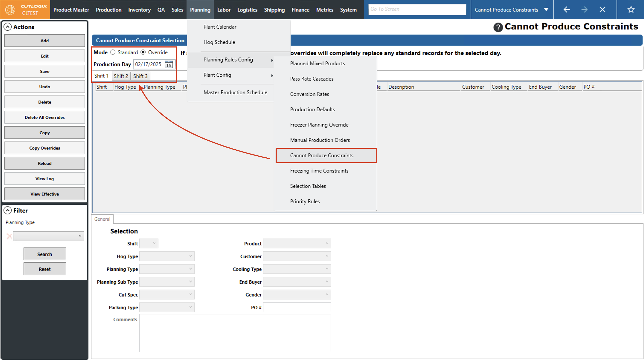This screenshot has width=644, height=360.
Task: Navigate back with left arrow icon
Action: [567, 10]
